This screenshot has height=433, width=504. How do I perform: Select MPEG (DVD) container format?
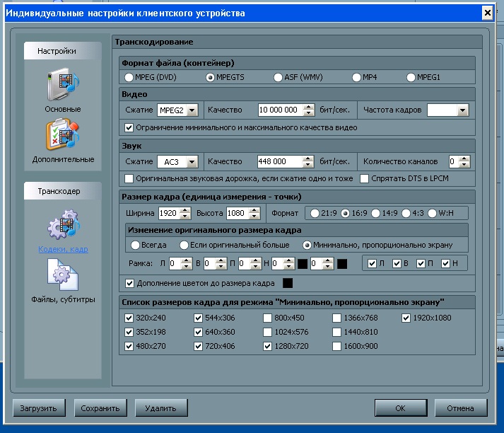pyautogui.click(x=129, y=77)
